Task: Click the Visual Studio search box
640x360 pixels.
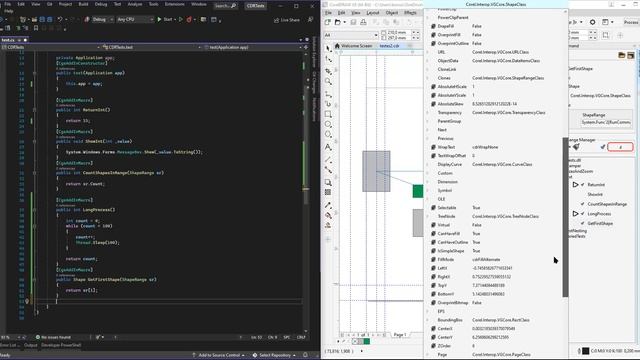Action: pyautogui.click(x=225, y=6)
